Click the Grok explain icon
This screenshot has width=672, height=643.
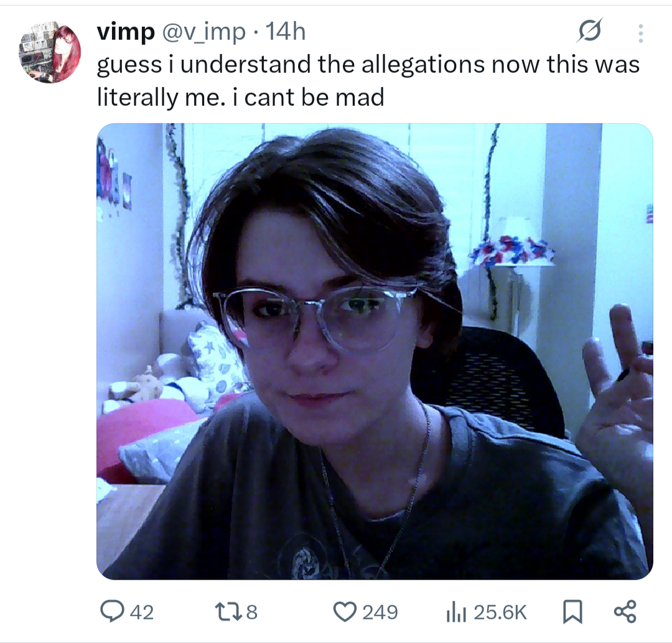click(x=590, y=31)
